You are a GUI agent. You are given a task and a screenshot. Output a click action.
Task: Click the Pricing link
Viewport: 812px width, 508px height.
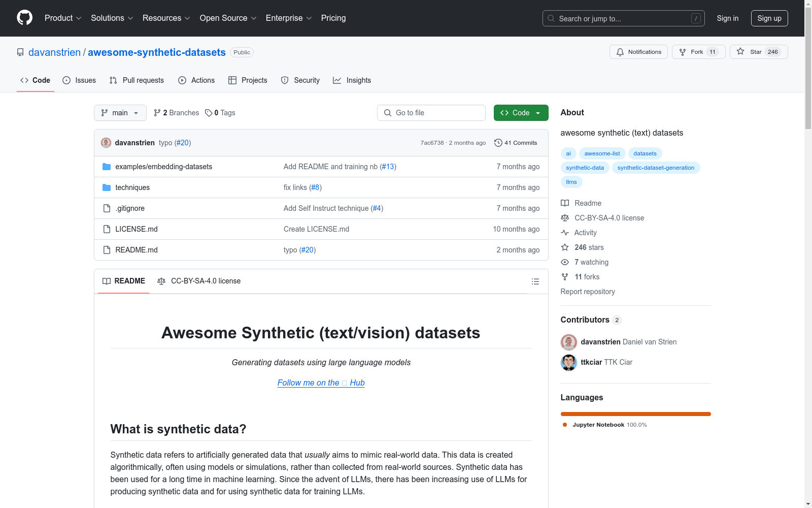pyautogui.click(x=333, y=18)
